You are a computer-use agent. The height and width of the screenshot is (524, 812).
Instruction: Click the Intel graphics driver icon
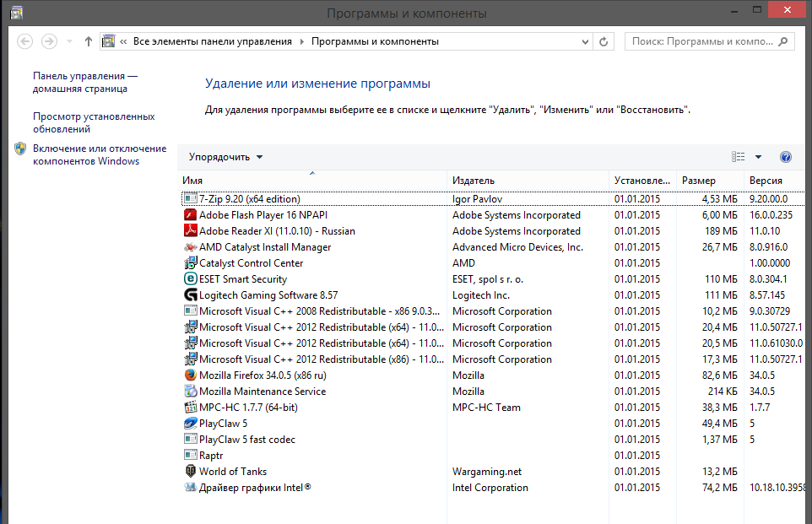(191, 488)
